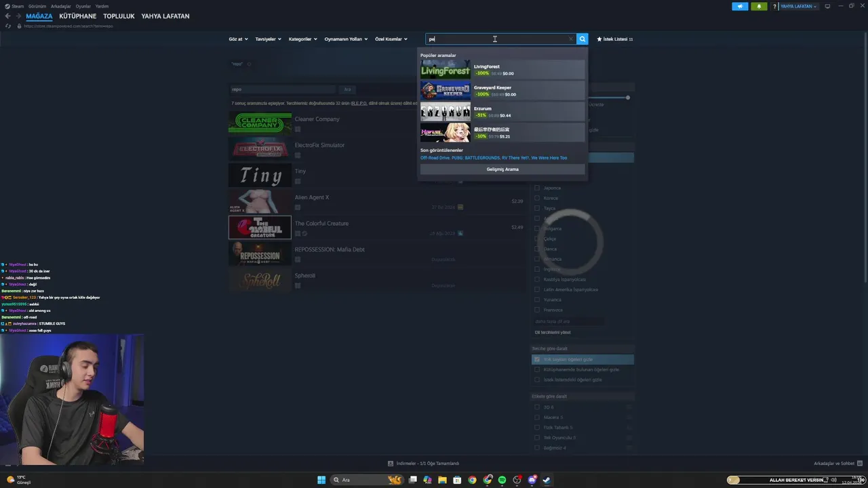Expand the Kategoriler dropdown

(302, 39)
